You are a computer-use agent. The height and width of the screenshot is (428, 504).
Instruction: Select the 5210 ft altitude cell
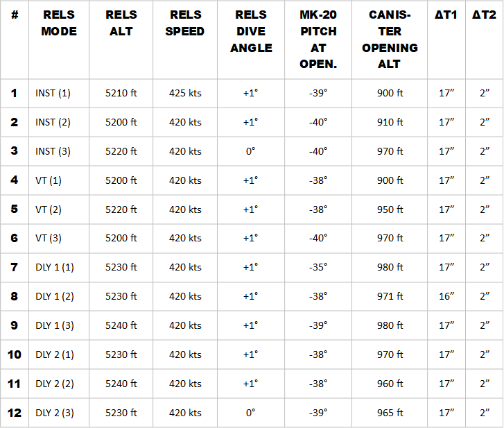[121, 94]
